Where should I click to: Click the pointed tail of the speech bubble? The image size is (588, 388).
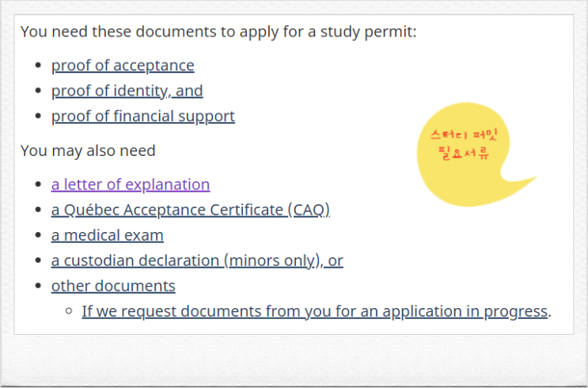point(522,181)
